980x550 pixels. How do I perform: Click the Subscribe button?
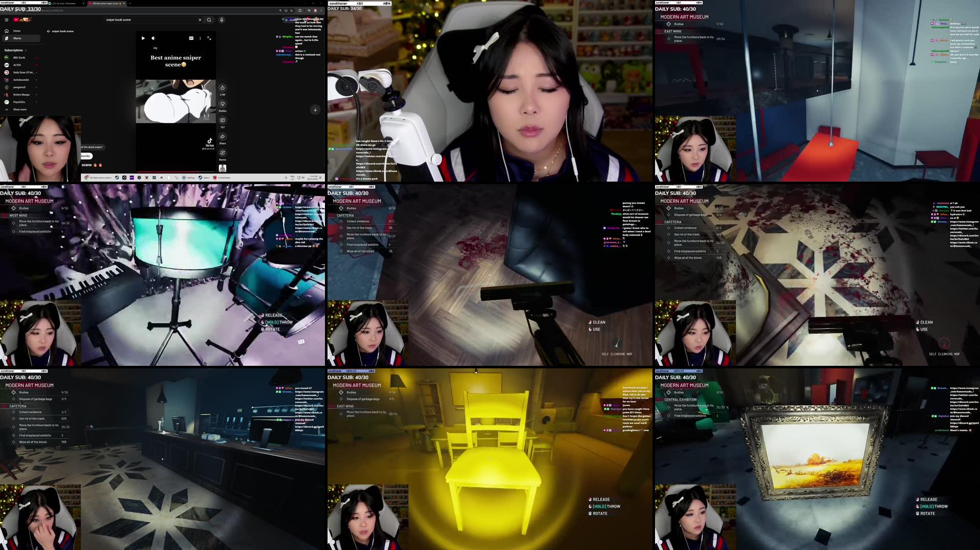click(x=85, y=156)
